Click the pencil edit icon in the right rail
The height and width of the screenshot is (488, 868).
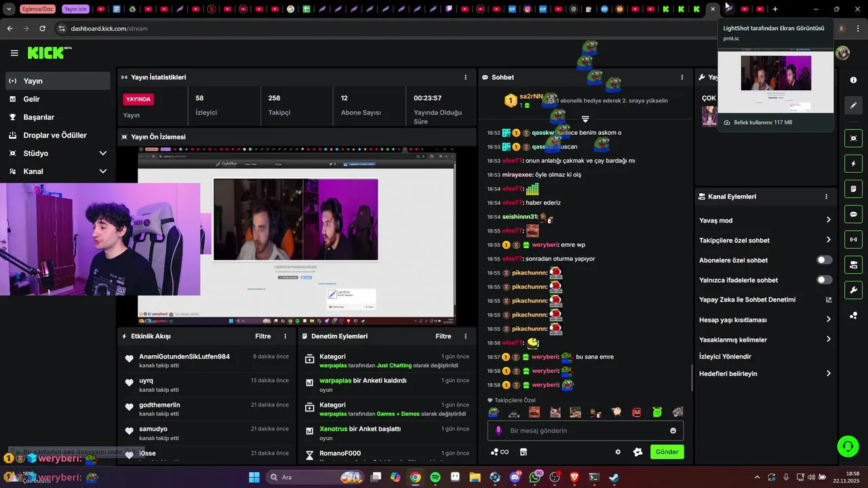tap(853, 105)
